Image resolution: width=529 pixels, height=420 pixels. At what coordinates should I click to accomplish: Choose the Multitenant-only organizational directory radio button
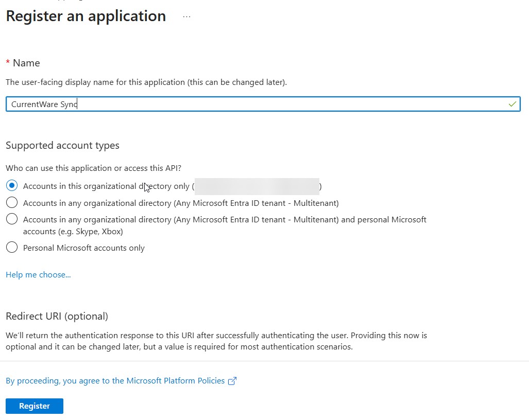pyautogui.click(x=12, y=202)
